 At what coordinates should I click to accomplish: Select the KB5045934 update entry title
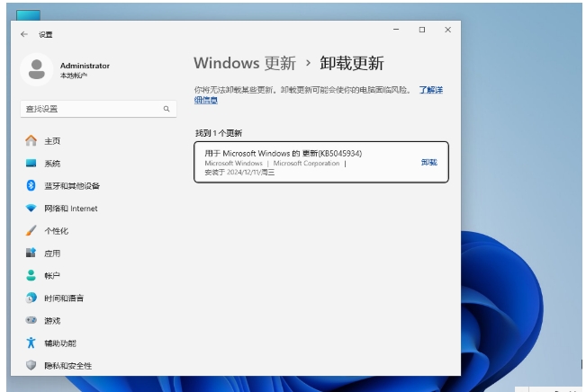283,153
